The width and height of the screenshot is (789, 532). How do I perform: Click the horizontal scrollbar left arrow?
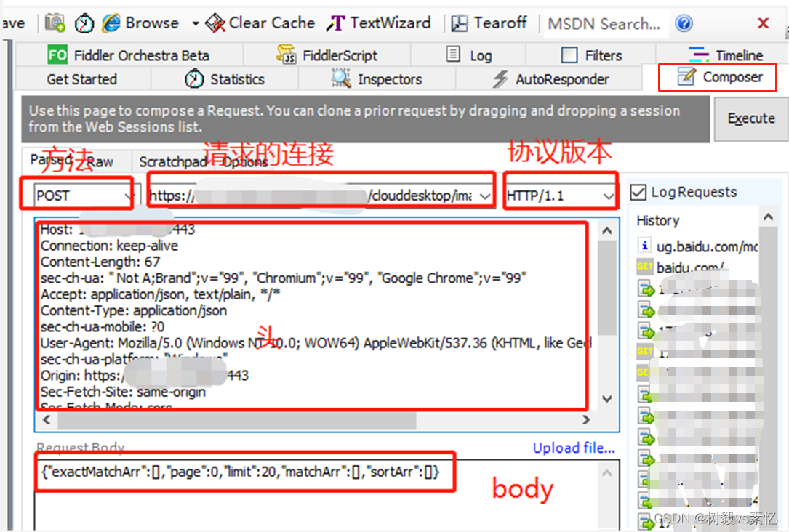point(47,419)
